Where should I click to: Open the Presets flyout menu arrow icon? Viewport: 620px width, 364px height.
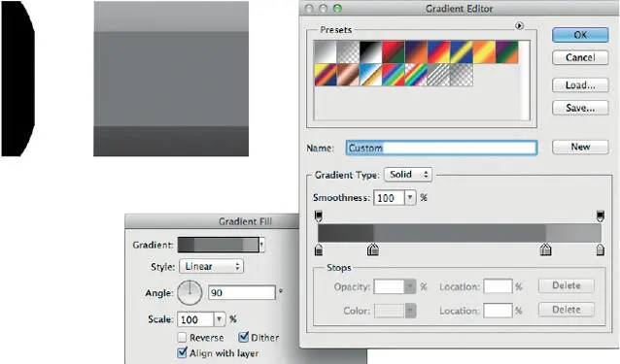(x=519, y=25)
